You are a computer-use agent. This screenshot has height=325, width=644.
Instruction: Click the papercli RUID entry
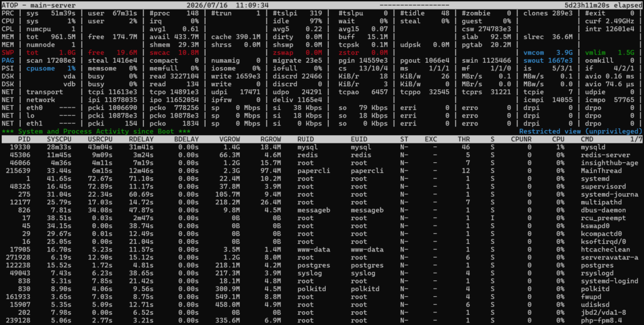tap(314, 171)
